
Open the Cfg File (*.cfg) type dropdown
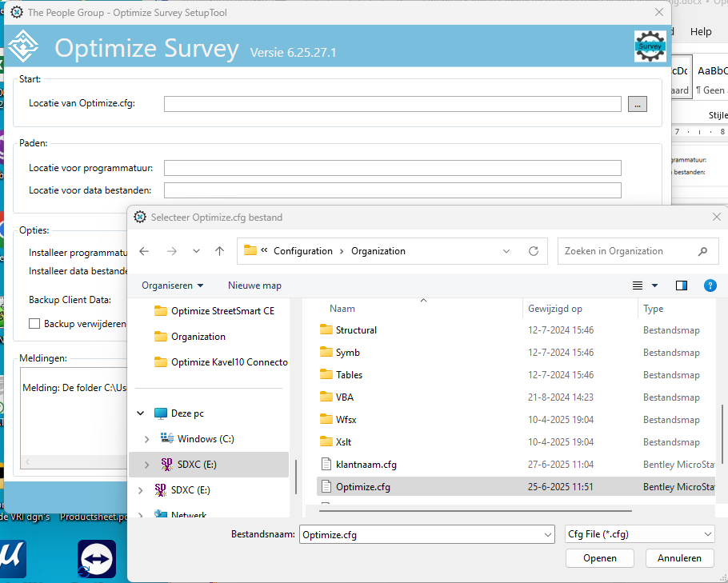point(640,534)
